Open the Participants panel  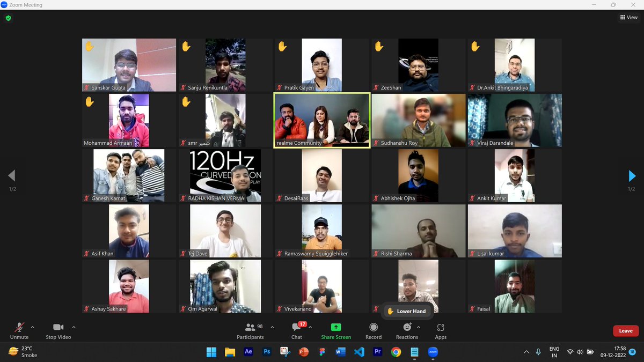[250, 331]
